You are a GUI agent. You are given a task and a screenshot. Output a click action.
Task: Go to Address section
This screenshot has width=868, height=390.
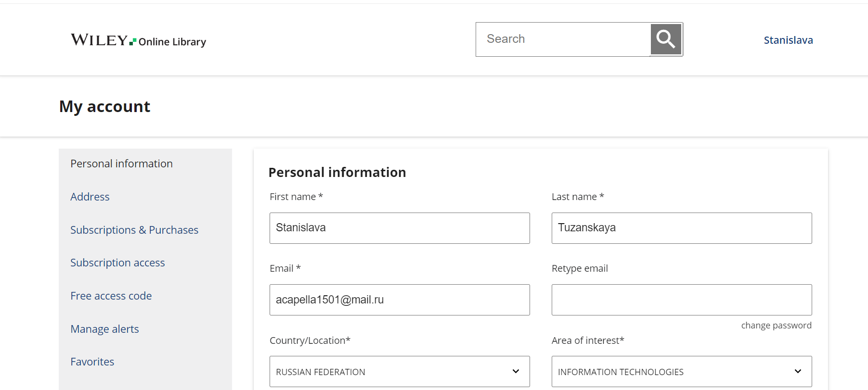90,197
